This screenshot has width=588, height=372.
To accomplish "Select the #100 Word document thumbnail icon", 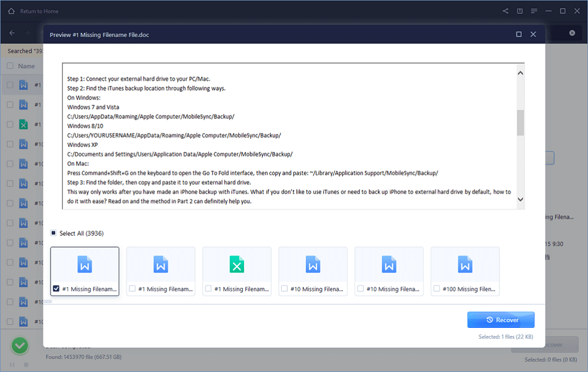I will (465, 264).
